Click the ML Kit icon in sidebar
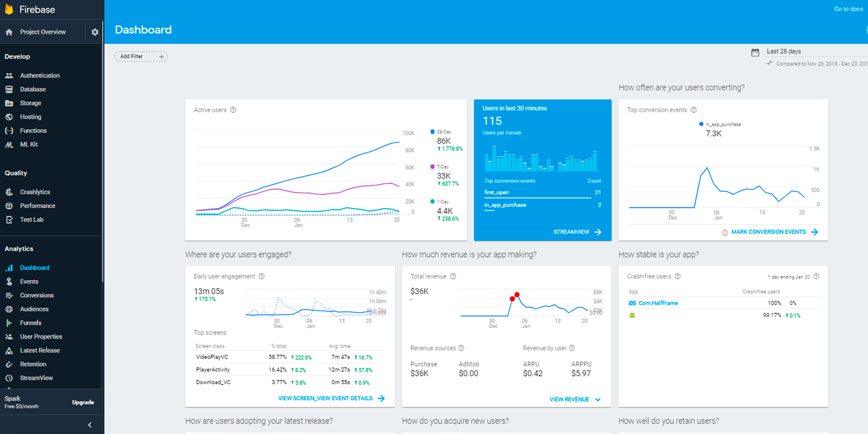The height and width of the screenshot is (434, 868). coord(9,145)
